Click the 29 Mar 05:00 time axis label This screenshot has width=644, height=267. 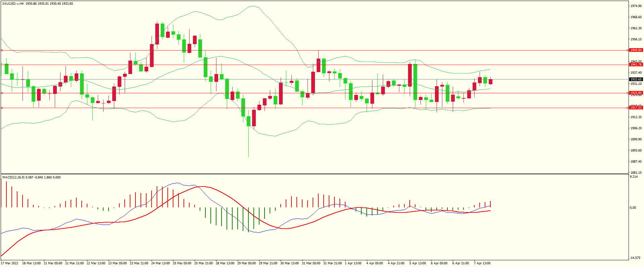(x=246, y=263)
